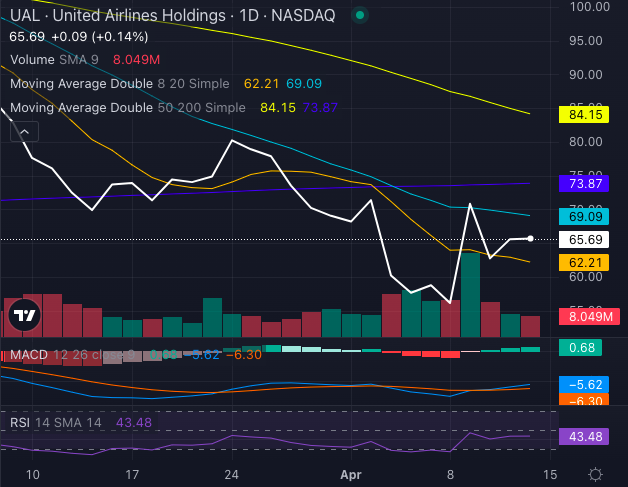Click the purple 73.87 price label
Image resolution: width=628 pixels, height=487 pixels.
pyautogui.click(x=585, y=184)
